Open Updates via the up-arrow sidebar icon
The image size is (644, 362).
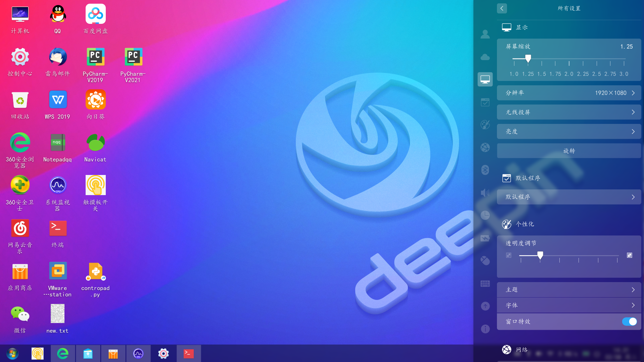click(x=485, y=306)
